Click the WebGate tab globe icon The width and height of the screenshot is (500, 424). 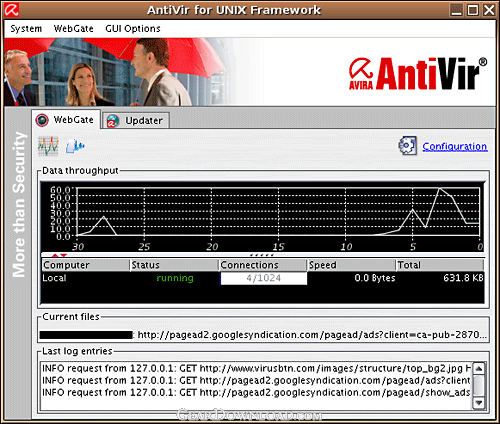tap(42, 119)
